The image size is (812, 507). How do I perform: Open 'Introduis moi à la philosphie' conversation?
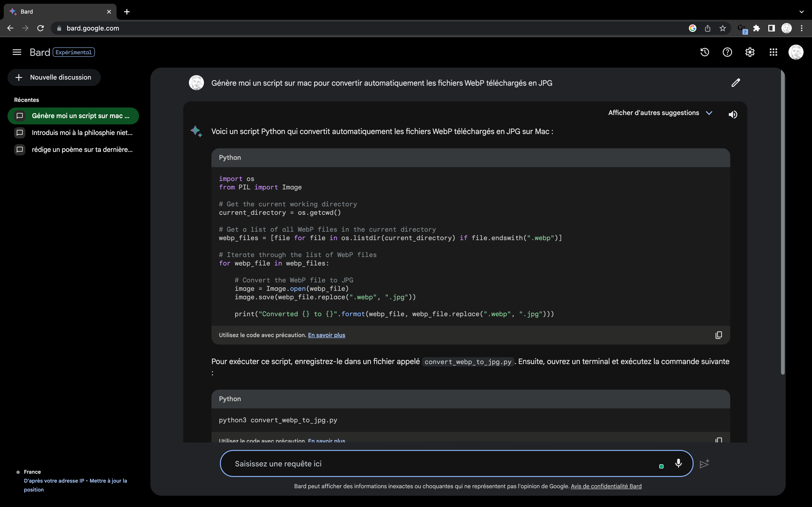tap(73, 133)
